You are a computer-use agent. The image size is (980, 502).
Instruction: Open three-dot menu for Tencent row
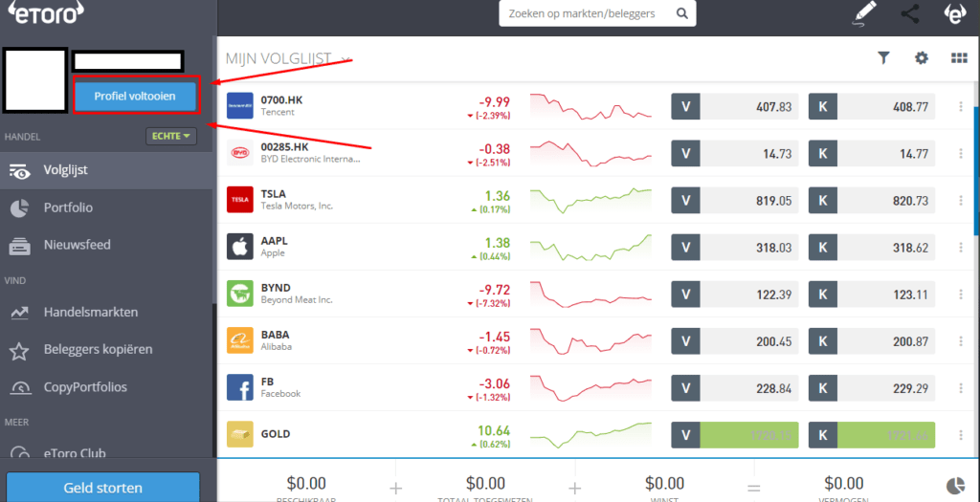click(x=961, y=106)
